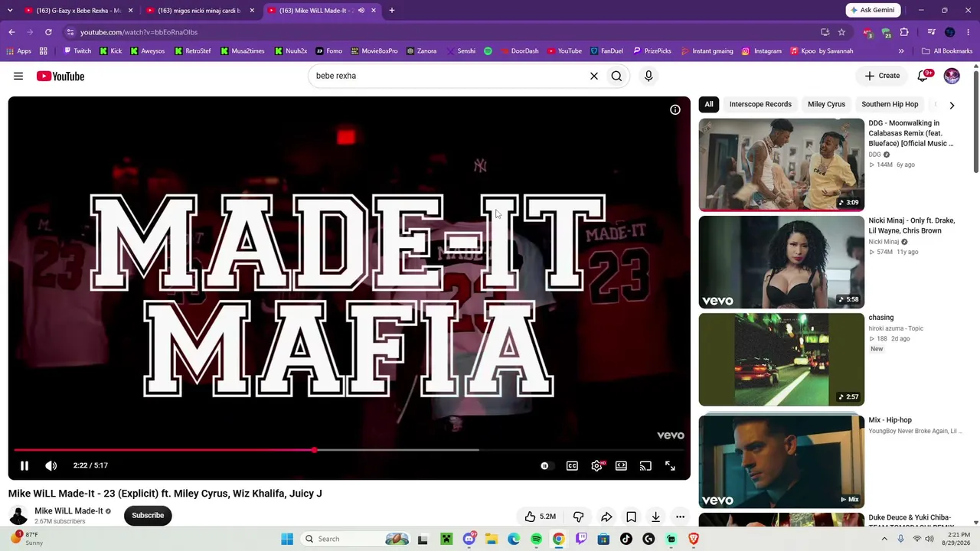Select the Interscope Records chip
The width and height of the screenshot is (980, 551).
pyautogui.click(x=760, y=104)
